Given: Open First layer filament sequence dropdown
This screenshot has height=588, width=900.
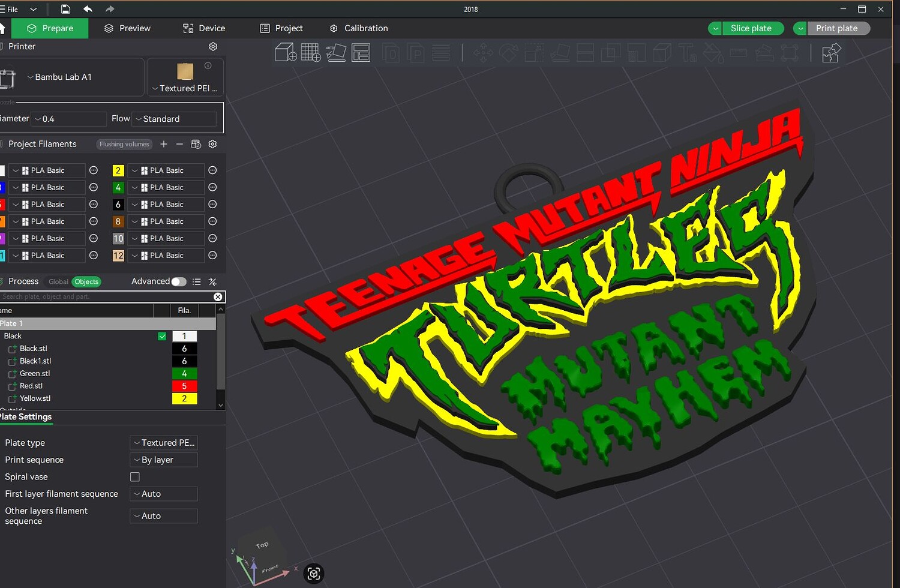Looking at the screenshot, I should pyautogui.click(x=164, y=494).
